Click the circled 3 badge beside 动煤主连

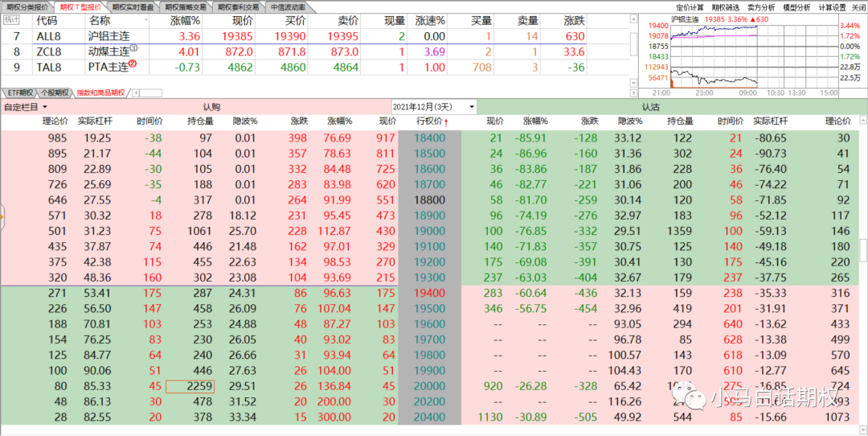(133, 49)
